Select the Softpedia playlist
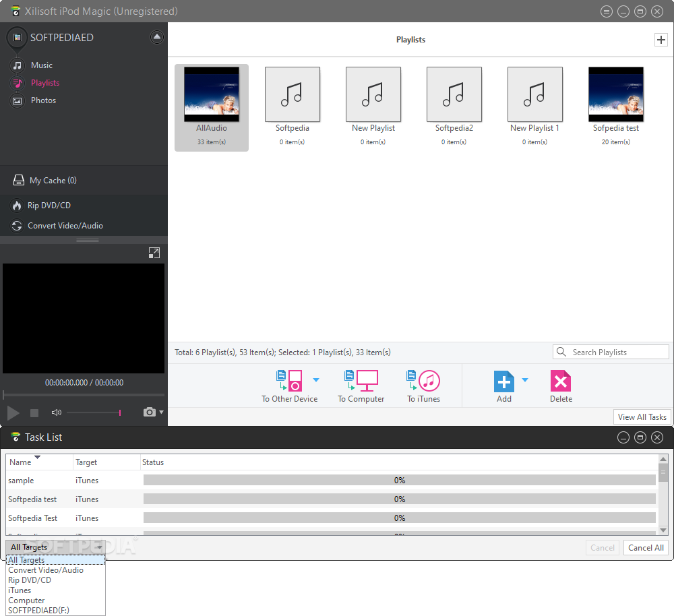 click(x=293, y=106)
